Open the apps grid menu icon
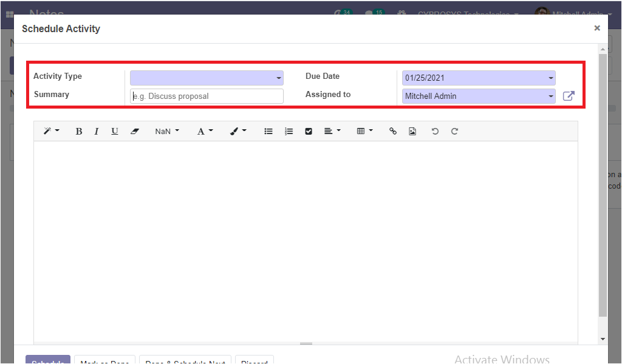This screenshot has width=622, height=364. pyautogui.click(x=10, y=14)
